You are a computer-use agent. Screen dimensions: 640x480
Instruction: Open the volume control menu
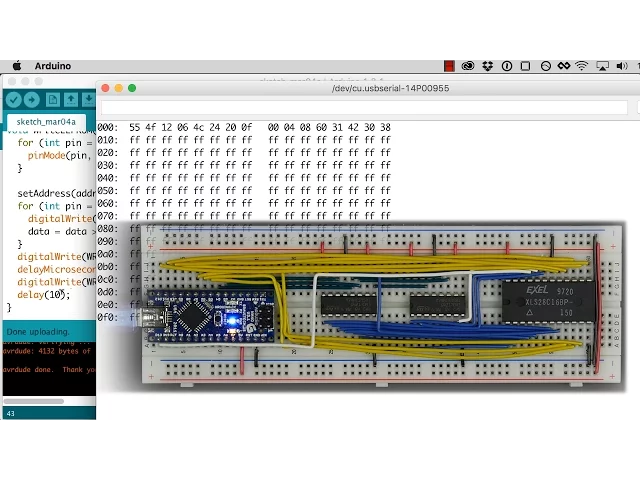tap(622, 66)
